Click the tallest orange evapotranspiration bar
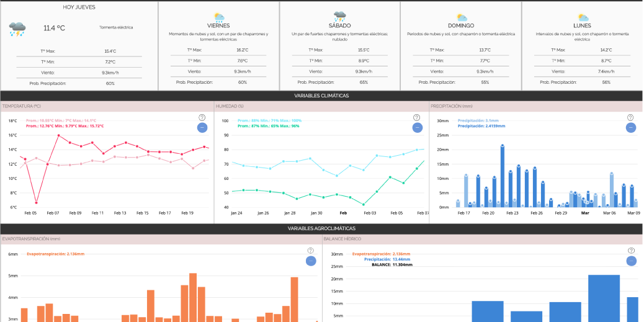 (192, 298)
